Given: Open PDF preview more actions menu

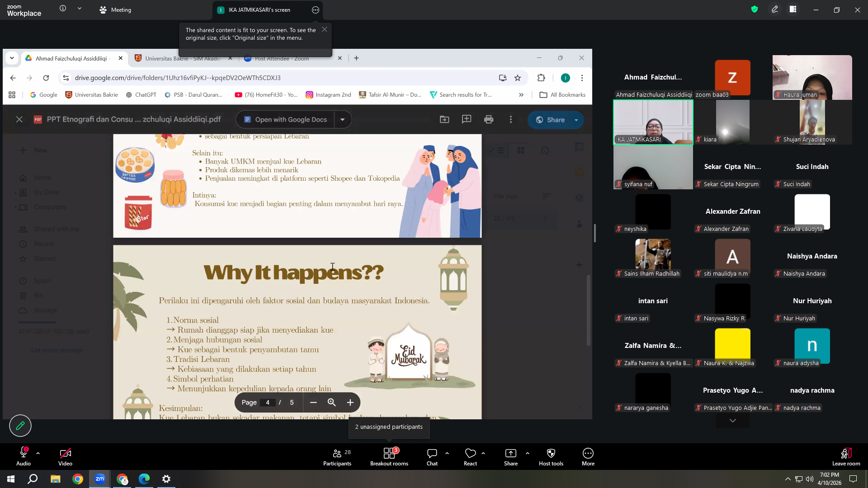Looking at the screenshot, I should pos(511,119).
